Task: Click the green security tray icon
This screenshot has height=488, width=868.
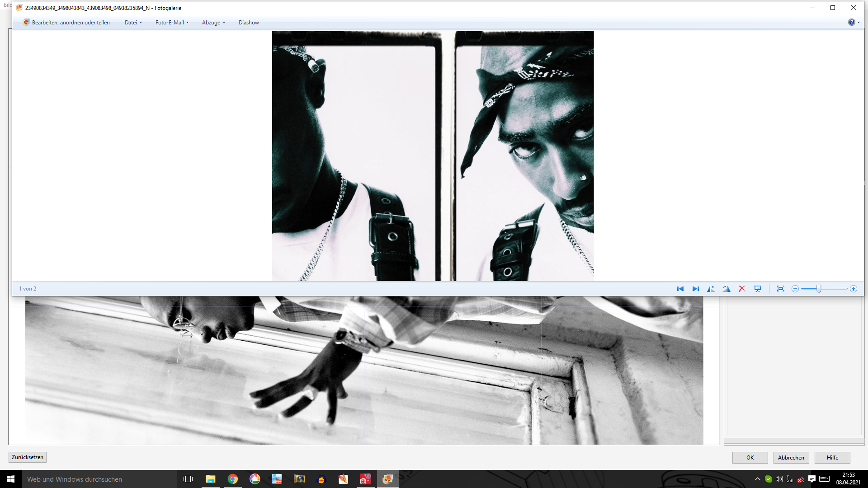Action: [769, 479]
